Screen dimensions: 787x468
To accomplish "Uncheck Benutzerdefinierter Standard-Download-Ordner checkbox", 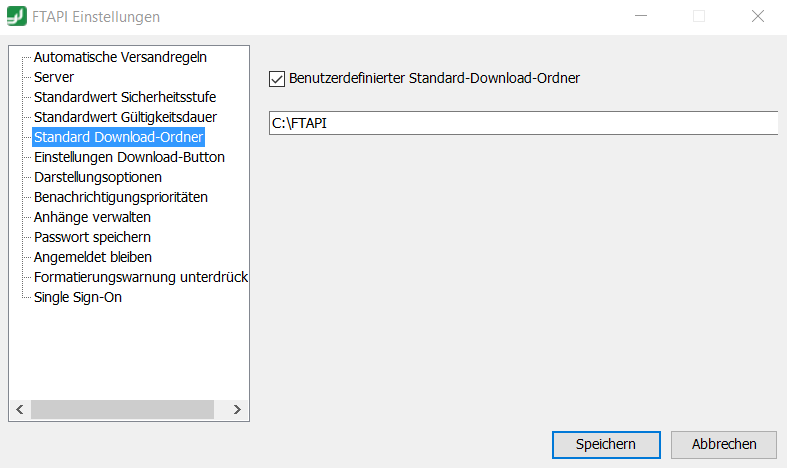I will (x=277, y=79).
